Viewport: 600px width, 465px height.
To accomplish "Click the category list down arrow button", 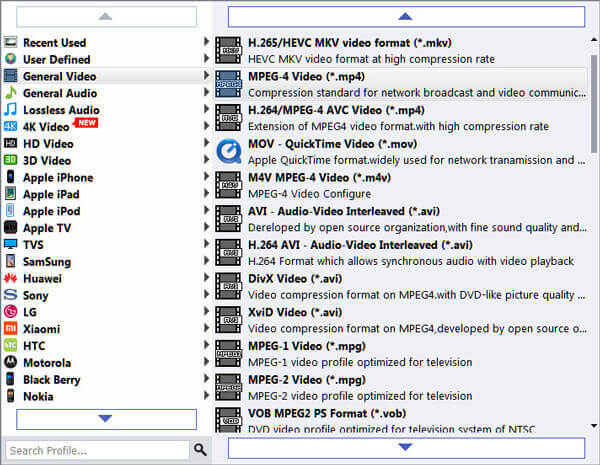I will [106, 419].
